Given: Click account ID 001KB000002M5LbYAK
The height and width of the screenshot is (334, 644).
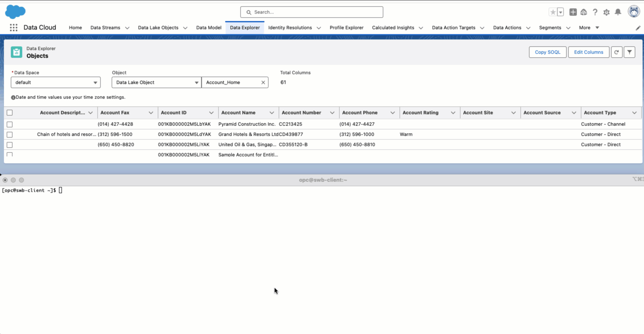Looking at the screenshot, I should click(185, 124).
